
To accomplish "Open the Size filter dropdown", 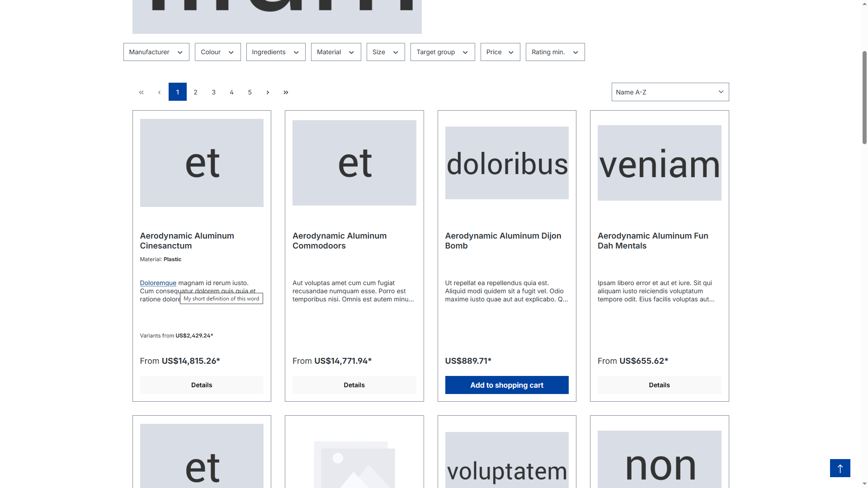I will [386, 52].
